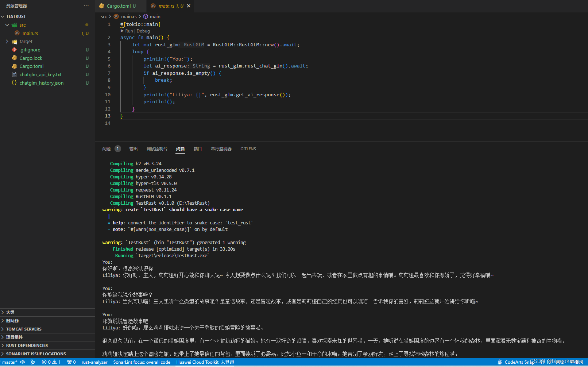Collapse the src folder chevron
This screenshot has height=367, width=588.
[7, 25]
